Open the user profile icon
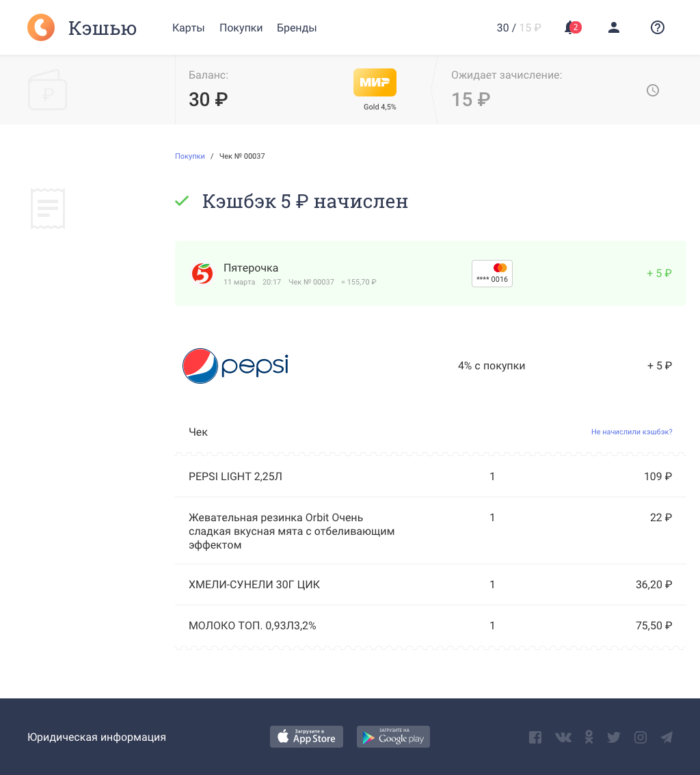This screenshot has height=775, width=700. click(x=614, y=27)
